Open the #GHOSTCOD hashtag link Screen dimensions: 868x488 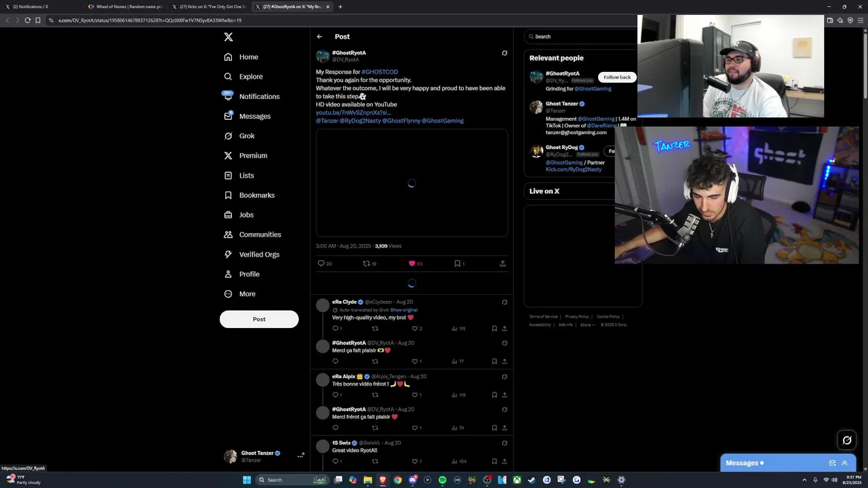tap(380, 72)
